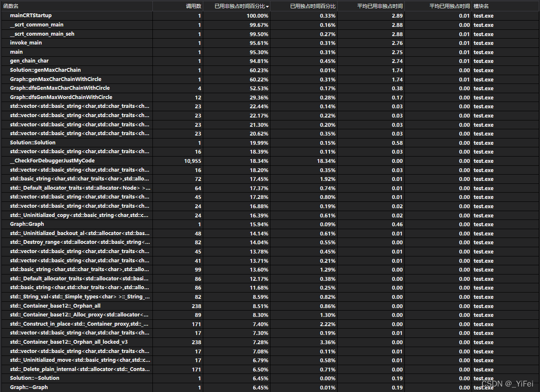Select the std::_Delete_plain_internal function row
This screenshot has width=540, height=392.
click(x=270, y=369)
